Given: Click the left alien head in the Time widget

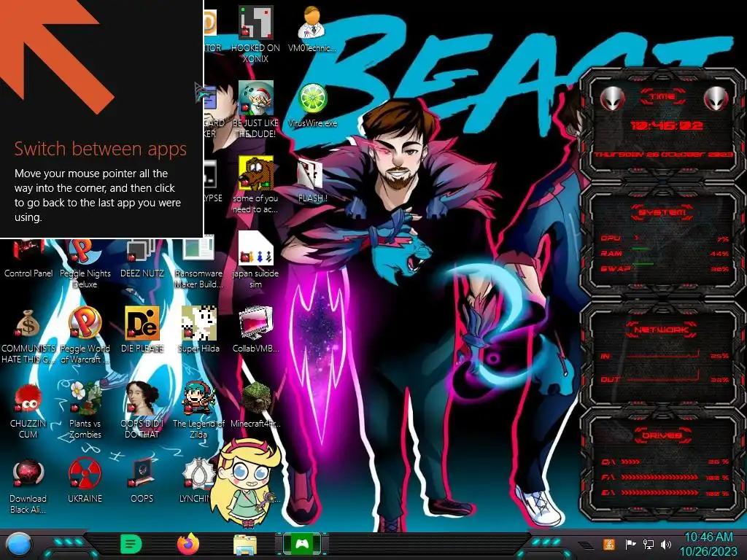Looking at the screenshot, I should pos(612,98).
